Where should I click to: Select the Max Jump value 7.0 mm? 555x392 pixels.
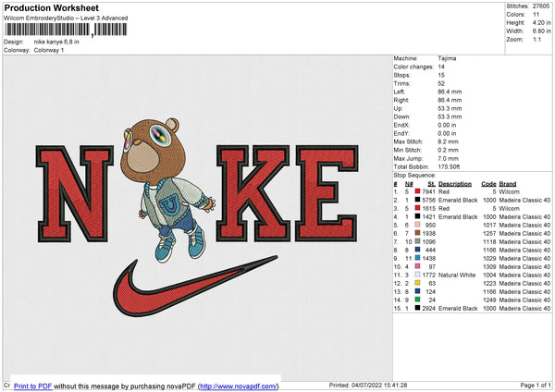(x=448, y=159)
